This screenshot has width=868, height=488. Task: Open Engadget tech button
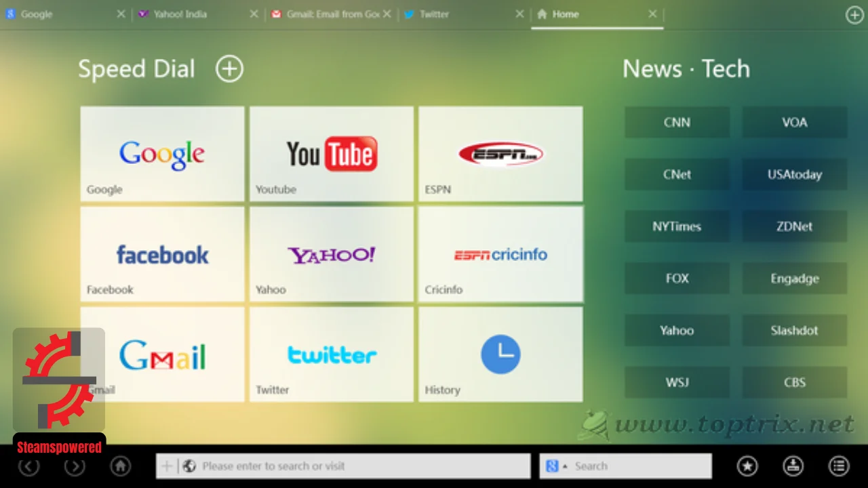[x=794, y=279]
